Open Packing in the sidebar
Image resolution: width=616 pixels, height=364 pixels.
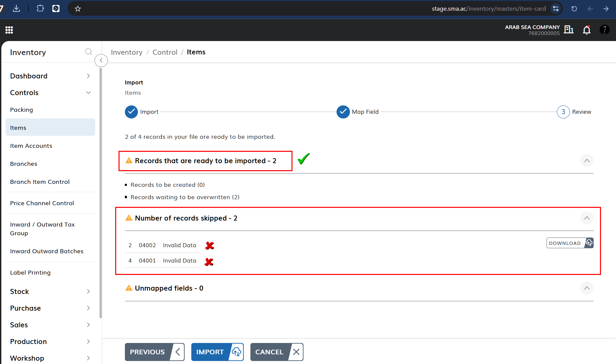[x=50, y=110]
